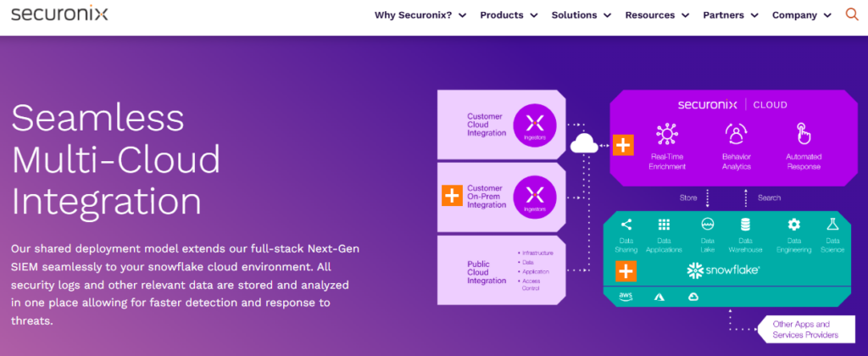Click the Search label in diagram
Viewport: 868px width, 356px height.
click(769, 197)
